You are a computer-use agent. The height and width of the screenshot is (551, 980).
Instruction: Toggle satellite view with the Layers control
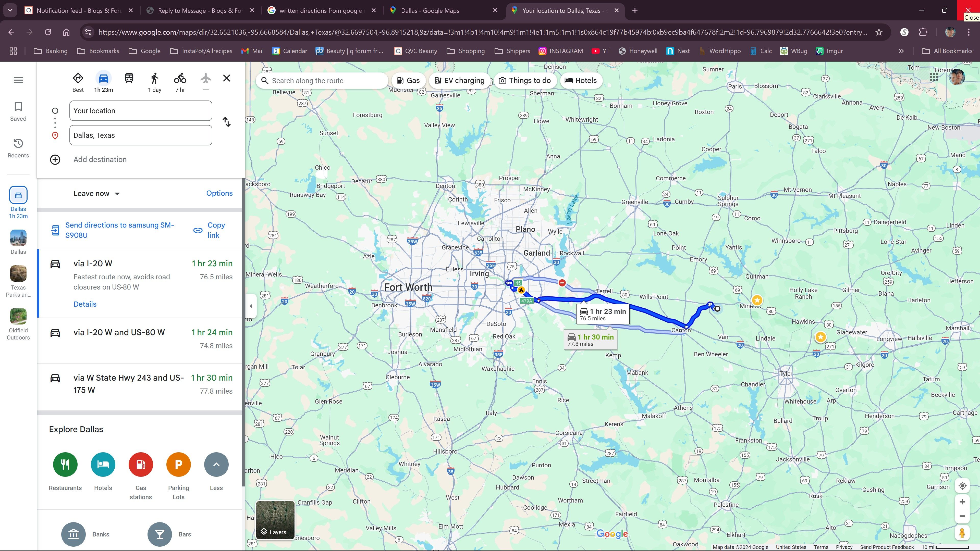(x=275, y=520)
